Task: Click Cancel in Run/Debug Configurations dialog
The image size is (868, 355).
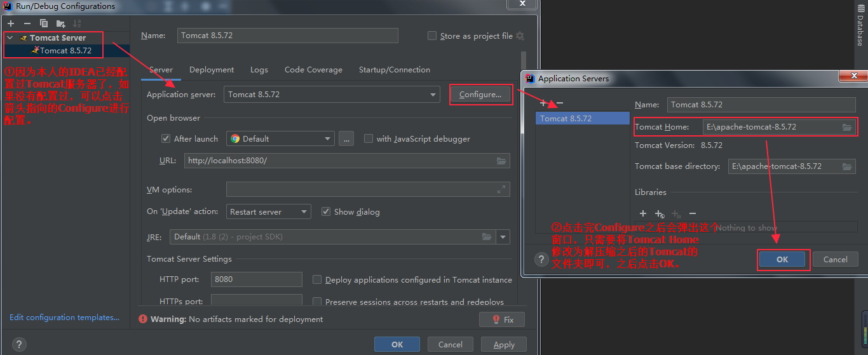Action: click(451, 344)
